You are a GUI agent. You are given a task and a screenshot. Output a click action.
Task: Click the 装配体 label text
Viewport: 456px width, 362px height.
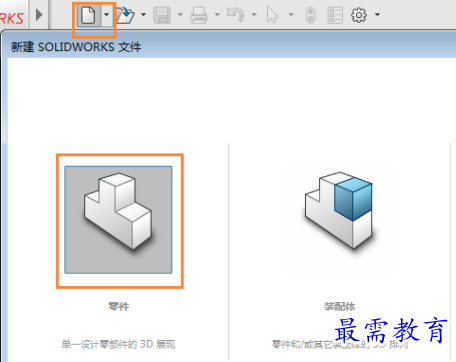point(340,306)
